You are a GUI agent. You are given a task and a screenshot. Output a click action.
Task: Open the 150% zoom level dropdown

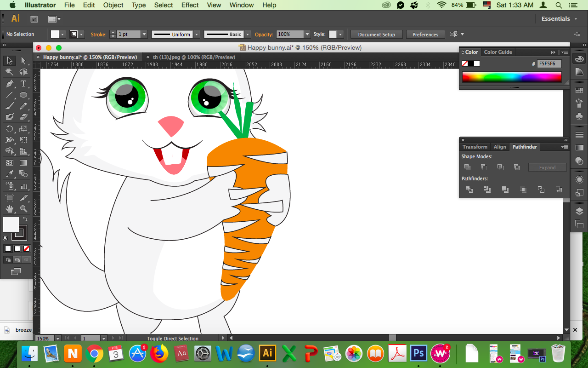(x=58, y=339)
